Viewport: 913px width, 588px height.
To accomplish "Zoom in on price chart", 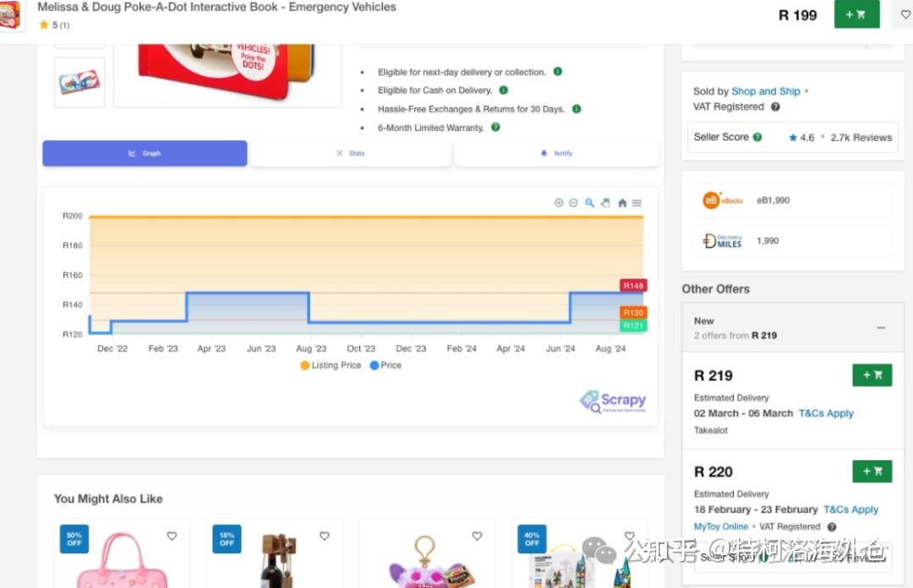I will point(559,203).
